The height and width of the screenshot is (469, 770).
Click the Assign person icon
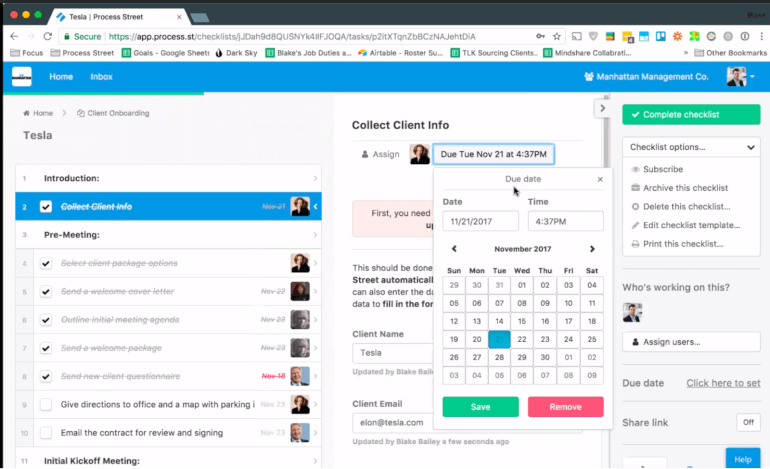(365, 154)
